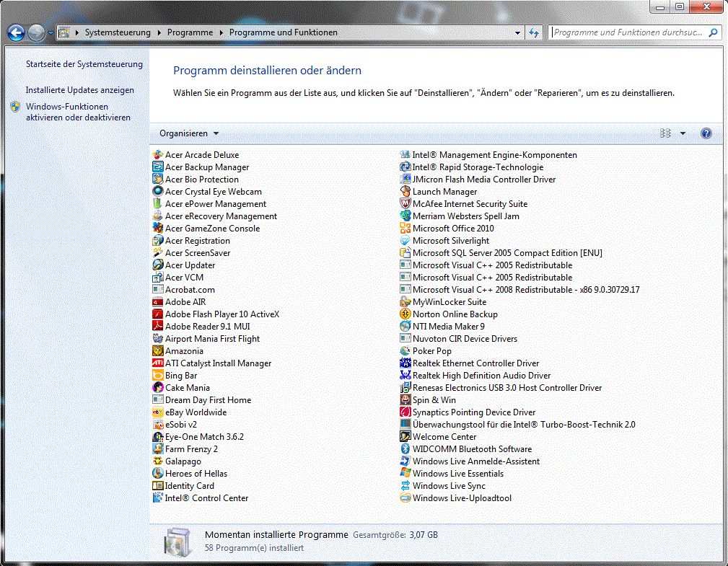Viewport: 728px width, 566px height.
Task: Click the NTI Media Maker 9 icon
Action: 405,327
